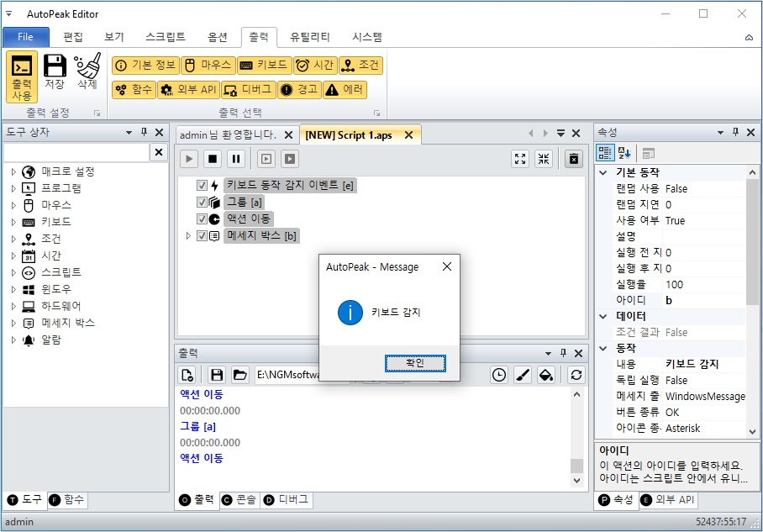Click the collapse all icon in script toolbar
Screen dimensions: 763x532
(x=544, y=159)
